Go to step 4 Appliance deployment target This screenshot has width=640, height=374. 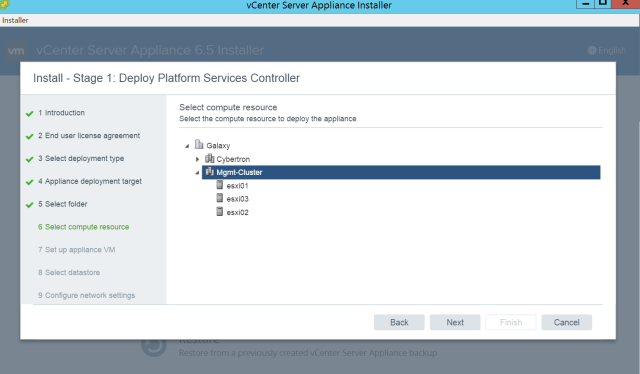click(90, 181)
